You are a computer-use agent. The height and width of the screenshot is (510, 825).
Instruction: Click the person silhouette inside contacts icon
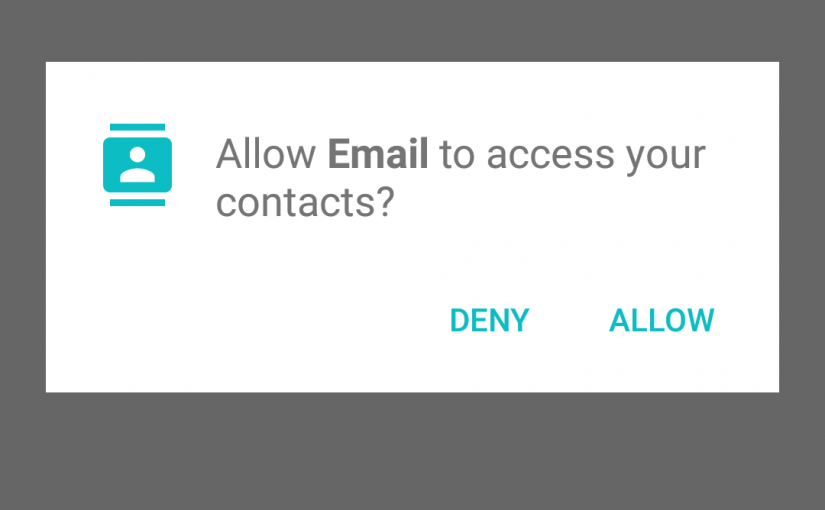137,165
